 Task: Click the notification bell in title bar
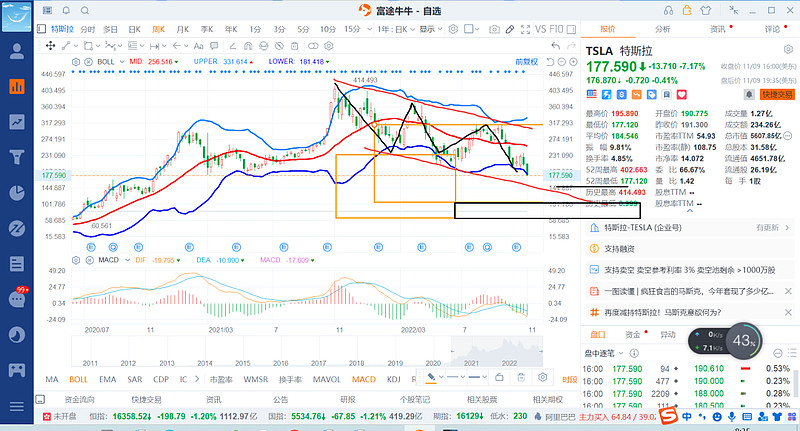[x=66, y=10]
